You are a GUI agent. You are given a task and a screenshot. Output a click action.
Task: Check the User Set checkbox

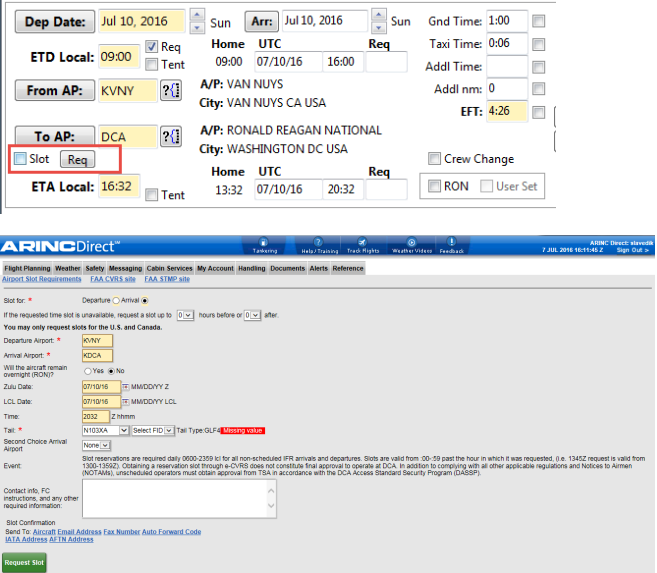point(486,186)
